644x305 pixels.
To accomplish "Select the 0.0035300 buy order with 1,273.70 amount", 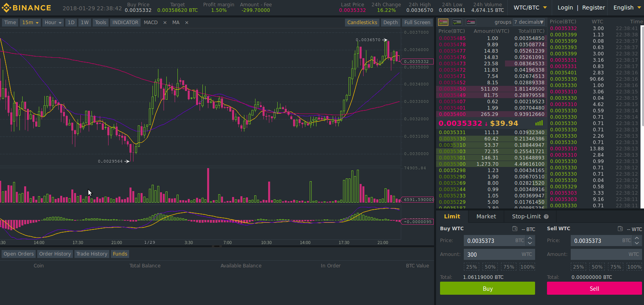I will 492,164.
